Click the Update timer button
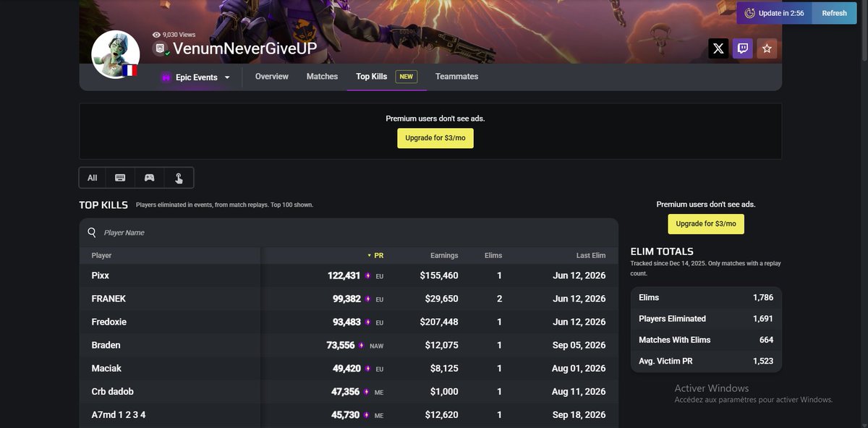The height and width of the screenshot is (428, 868). [774, 13]
